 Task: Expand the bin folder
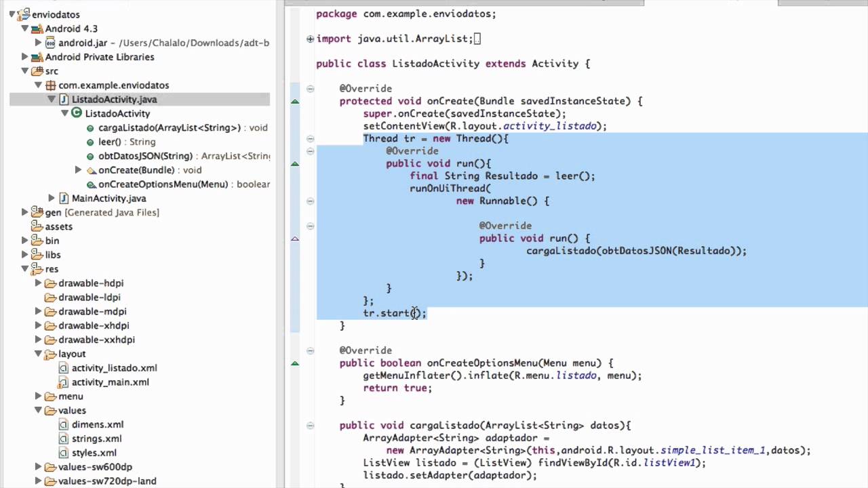point(25,241)
